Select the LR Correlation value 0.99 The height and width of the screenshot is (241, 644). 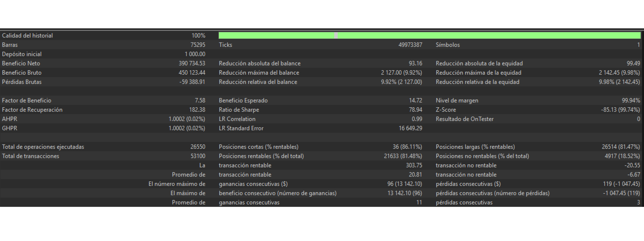click(x=417, y=119)
